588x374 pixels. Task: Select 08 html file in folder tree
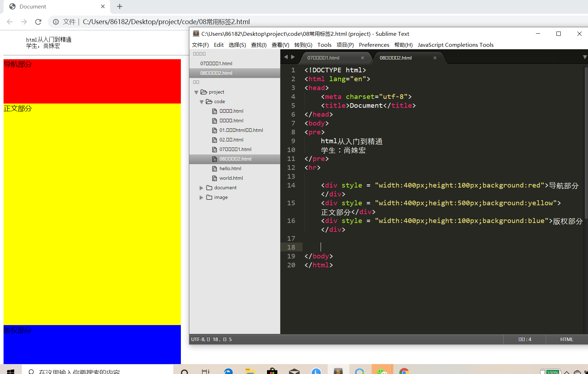(235, 159)
